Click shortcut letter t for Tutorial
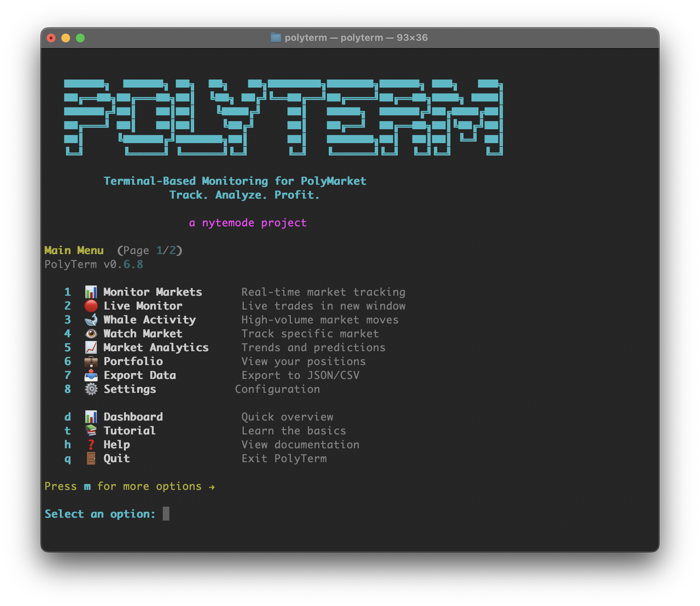This screenshot has width=700, height=606. pos(68,431)
